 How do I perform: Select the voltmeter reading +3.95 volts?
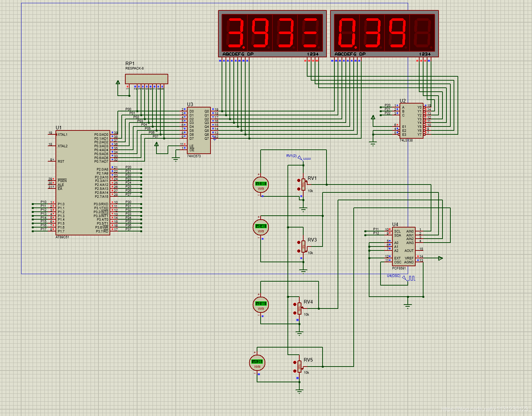tap(261, 185)
